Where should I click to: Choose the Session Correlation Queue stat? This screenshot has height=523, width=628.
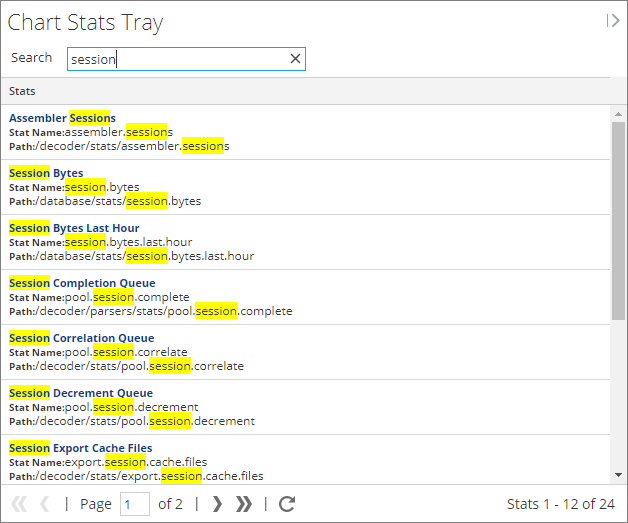82,338
